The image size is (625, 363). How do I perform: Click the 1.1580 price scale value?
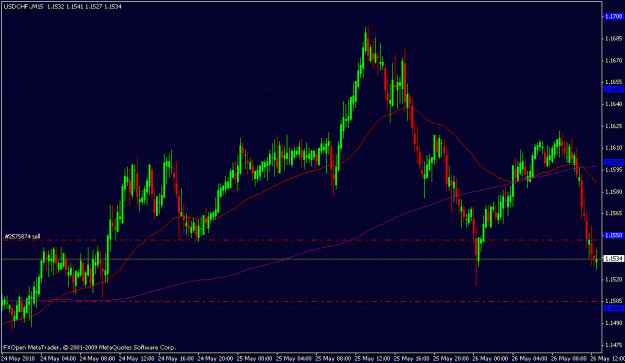pyautogui.click(x=614, y=192)
